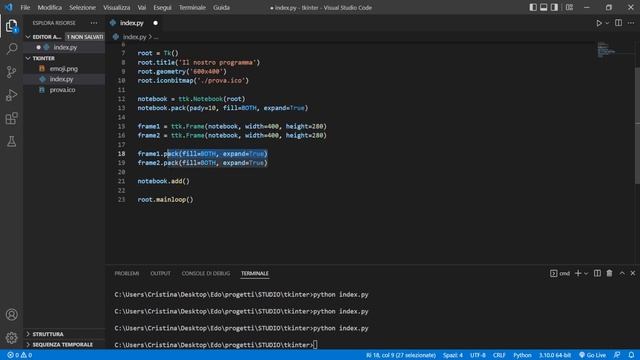Open prova.ico in the explorer
The width and height of the screenshot is (640, 360).
64,90
